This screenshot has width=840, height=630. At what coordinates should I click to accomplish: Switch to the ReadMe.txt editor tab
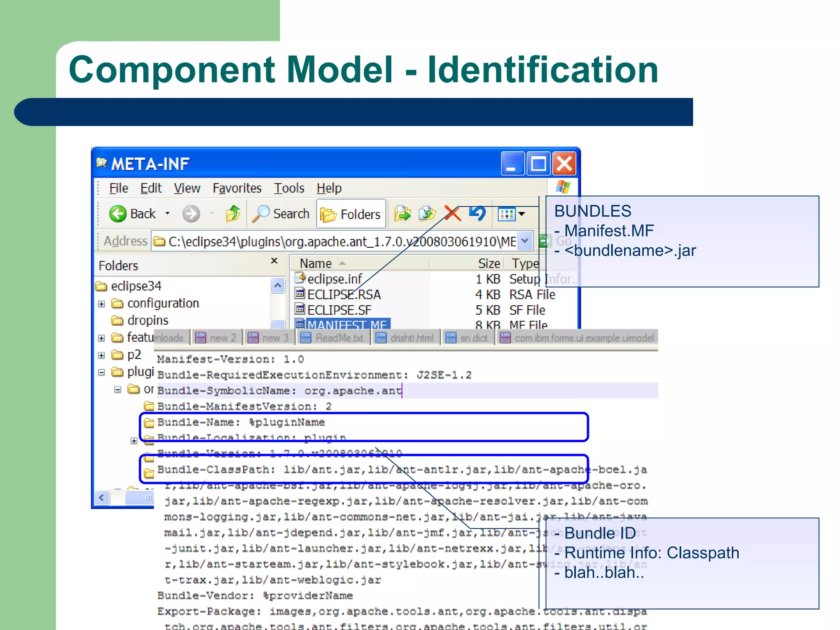coord(332,338)
